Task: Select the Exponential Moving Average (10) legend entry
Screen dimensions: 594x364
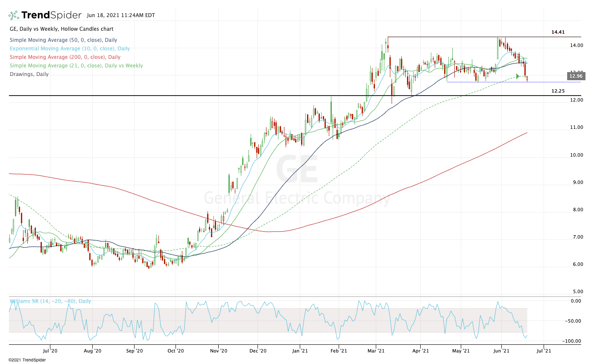Action: click(x=70, y=49)
